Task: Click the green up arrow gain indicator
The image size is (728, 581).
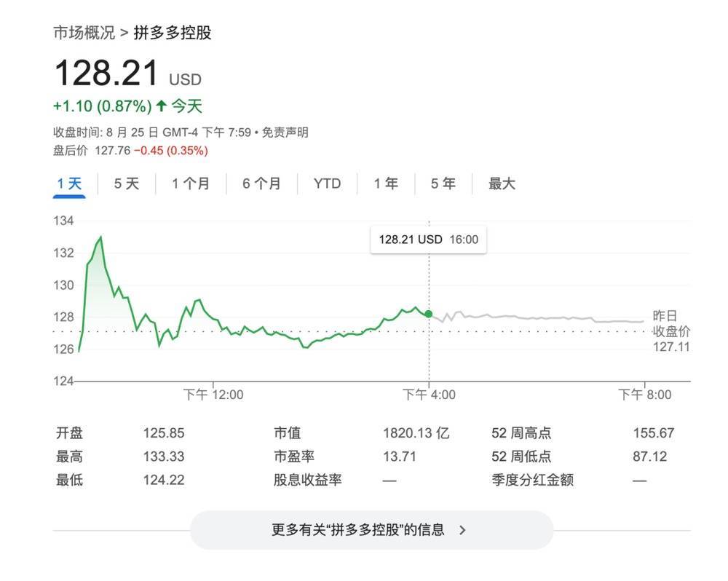Action: coord(161,106)
